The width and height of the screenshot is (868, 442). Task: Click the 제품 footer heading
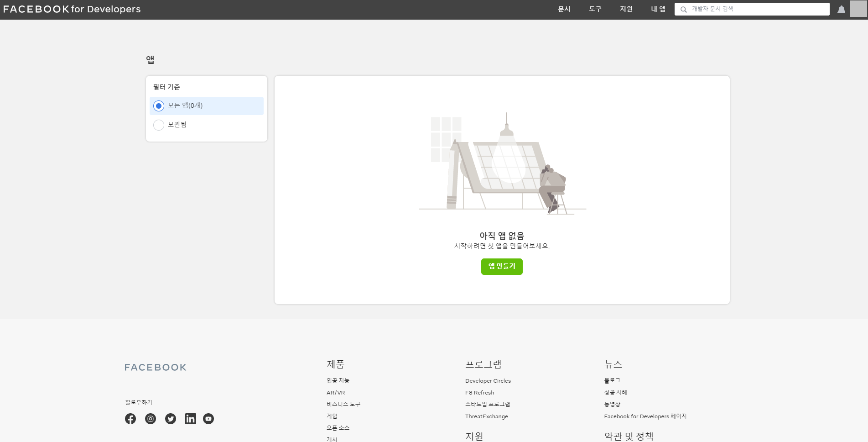(336, 364)
